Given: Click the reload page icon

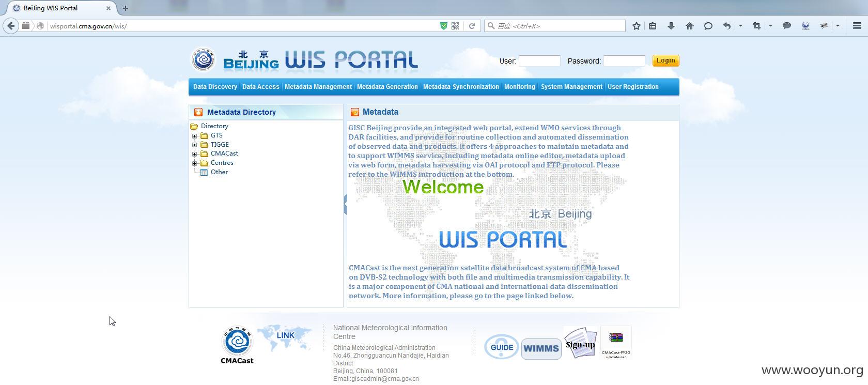Looking at the screenshot, I should (472, 26).
